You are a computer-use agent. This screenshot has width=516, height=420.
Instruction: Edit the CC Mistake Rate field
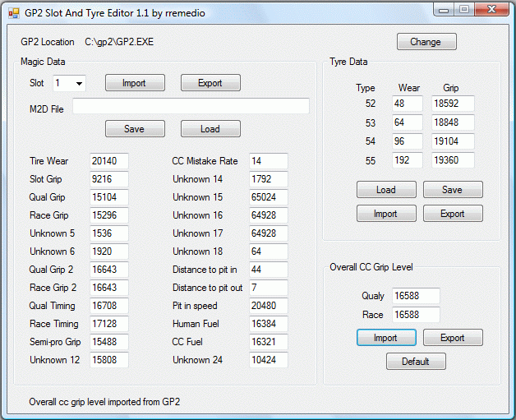268,161
